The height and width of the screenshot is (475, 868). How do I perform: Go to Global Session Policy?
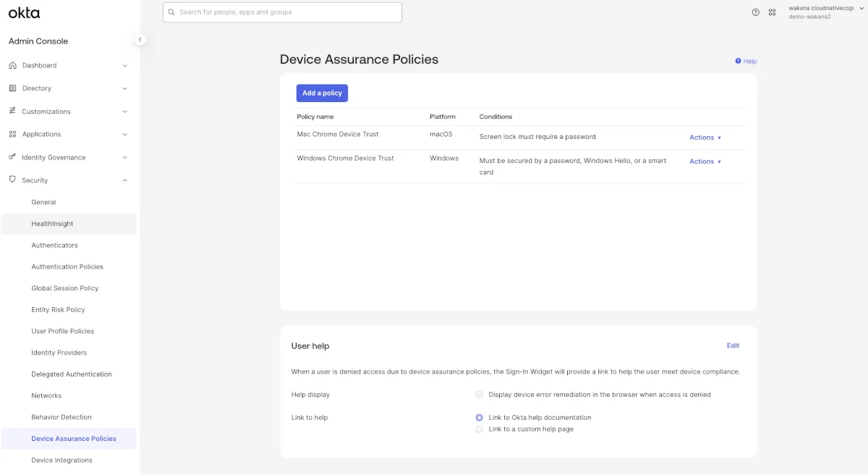64,288
